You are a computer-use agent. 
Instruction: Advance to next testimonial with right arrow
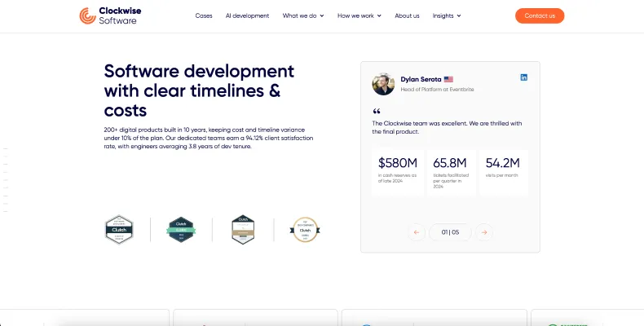click(484, 232)
